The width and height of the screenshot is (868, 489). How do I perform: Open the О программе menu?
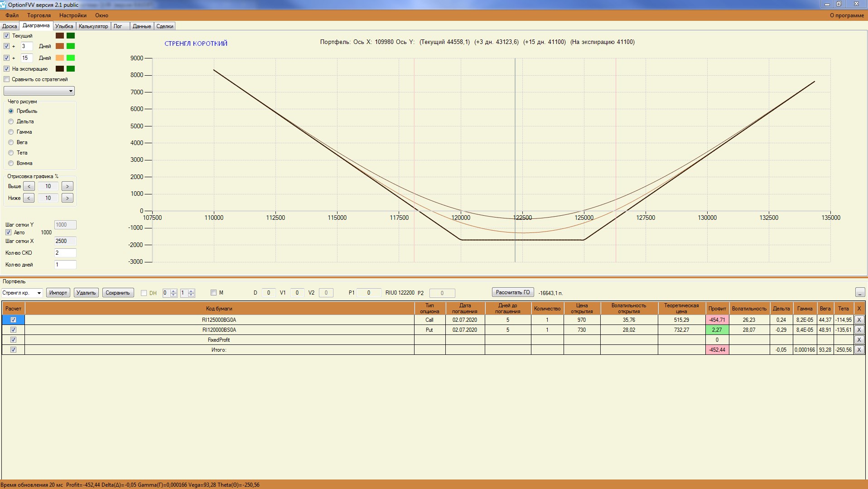[x=847, y=15]
